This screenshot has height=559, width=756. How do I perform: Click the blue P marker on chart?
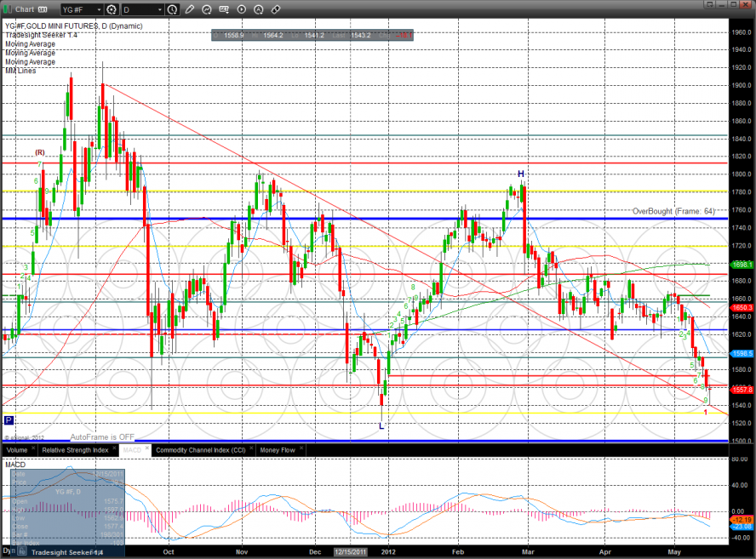pyautogui.click(x=9, y=420)
